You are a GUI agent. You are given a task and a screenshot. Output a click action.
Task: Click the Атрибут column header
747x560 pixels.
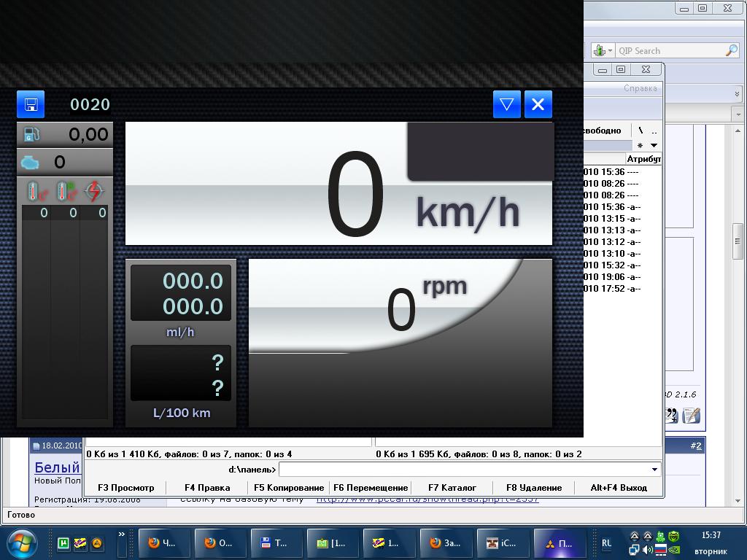tap(643, 158)
